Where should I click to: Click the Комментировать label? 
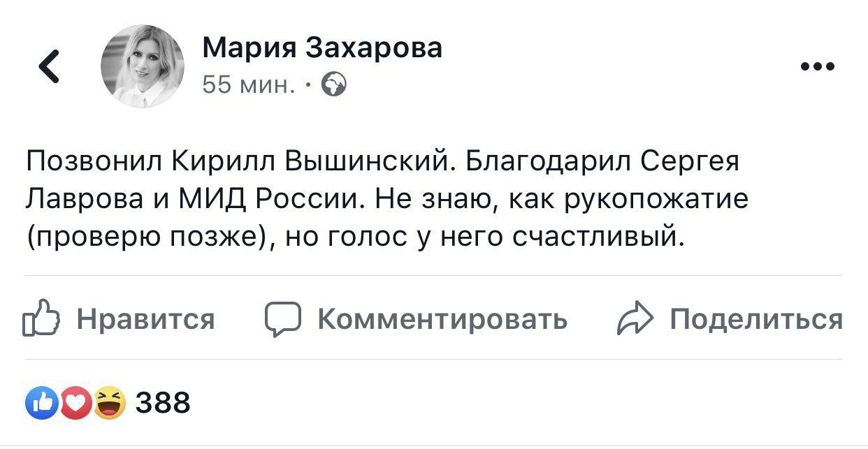tap(442, 320)
